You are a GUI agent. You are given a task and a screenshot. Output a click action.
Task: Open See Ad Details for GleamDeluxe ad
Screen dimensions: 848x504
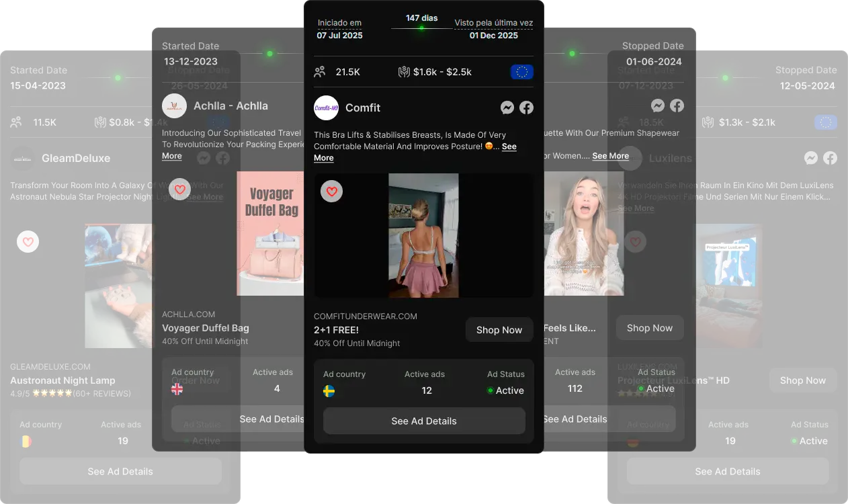tap(120, 472)
